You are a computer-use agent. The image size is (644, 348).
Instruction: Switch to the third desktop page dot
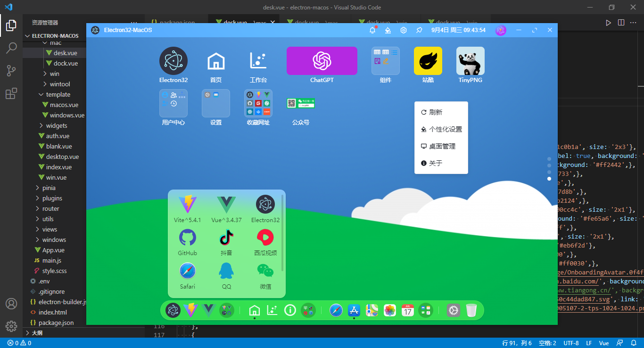click(549, 172)
